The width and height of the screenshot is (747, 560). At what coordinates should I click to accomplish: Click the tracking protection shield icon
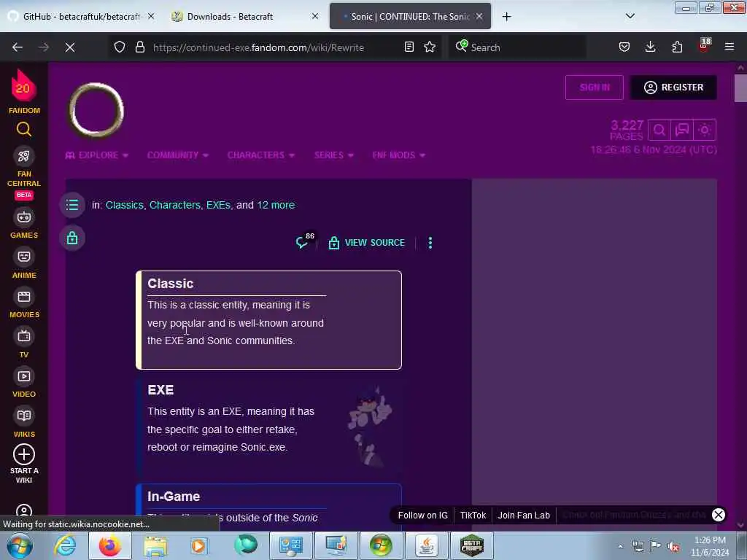(120, 47)
